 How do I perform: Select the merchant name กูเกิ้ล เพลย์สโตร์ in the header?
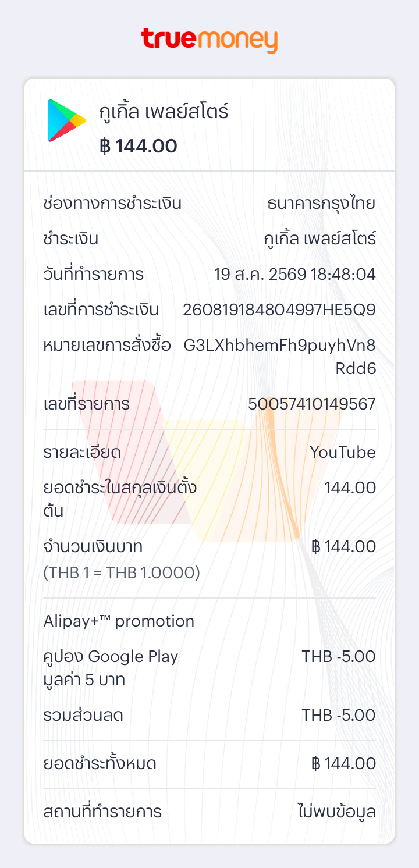click(164, 111)
